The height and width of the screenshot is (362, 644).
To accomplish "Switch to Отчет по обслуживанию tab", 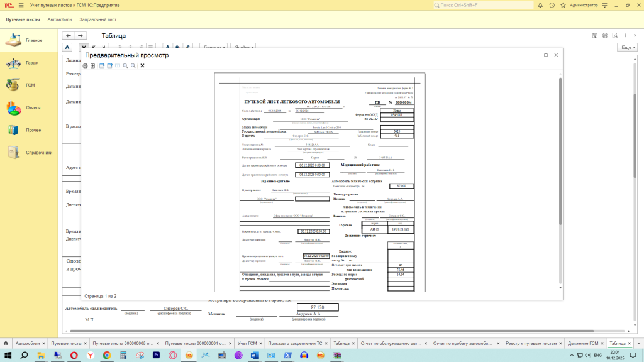I will click(391, 343).
